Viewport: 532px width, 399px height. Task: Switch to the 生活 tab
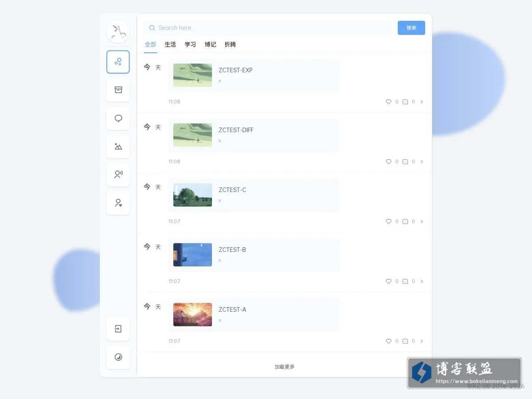coord(170,45)
